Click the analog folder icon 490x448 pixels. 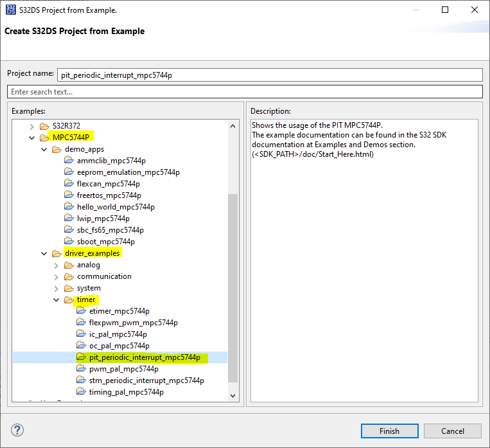69,265
